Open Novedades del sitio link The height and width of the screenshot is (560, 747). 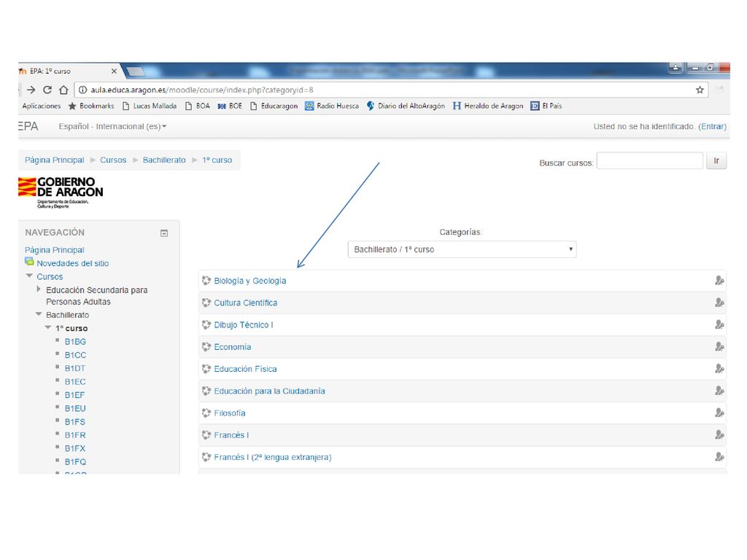click(x=72, y=263)
